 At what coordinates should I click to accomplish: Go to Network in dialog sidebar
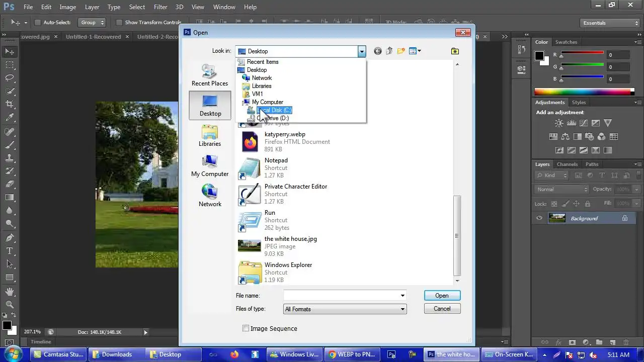point(210,196)
